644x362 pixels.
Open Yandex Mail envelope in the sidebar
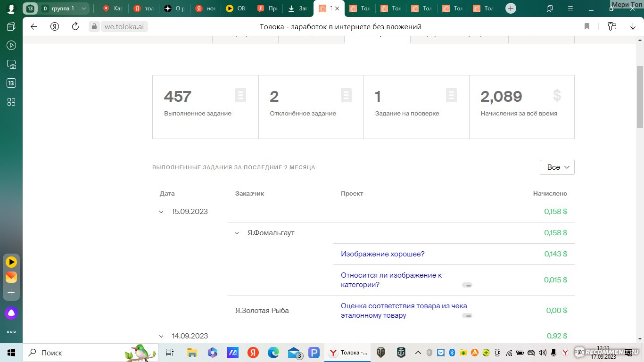(11, 277)
